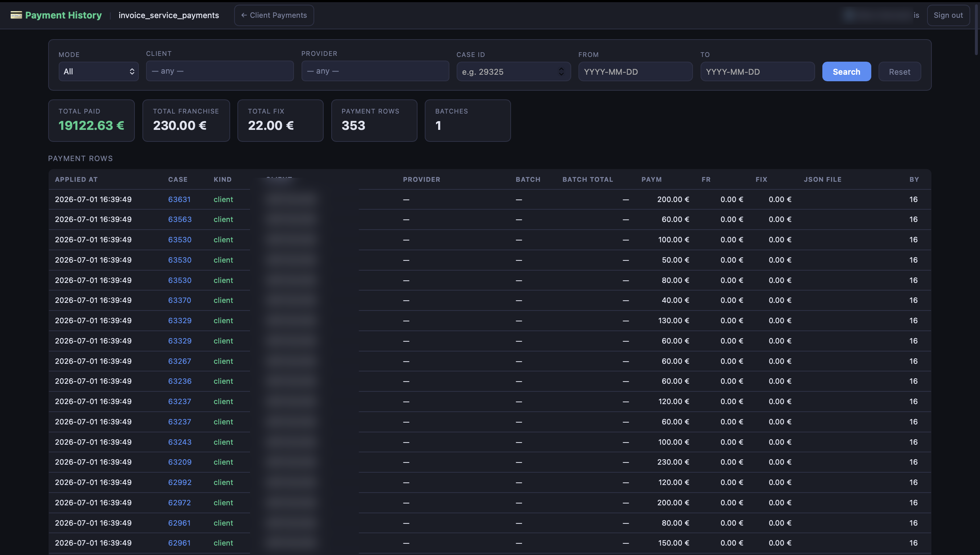Viewport: 980px width, 555px height.
Task: Click the Provider column header
Action: (x=422, y=179)
